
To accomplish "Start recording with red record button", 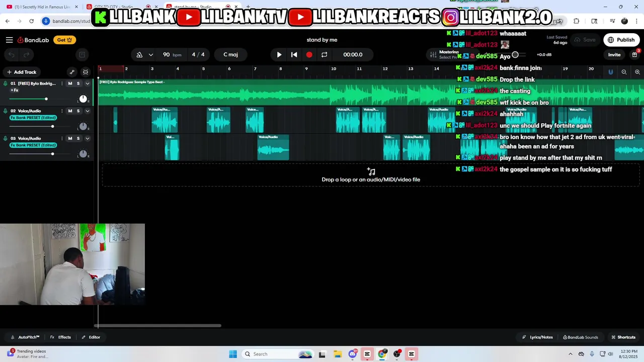I will (x=309, y=54).
